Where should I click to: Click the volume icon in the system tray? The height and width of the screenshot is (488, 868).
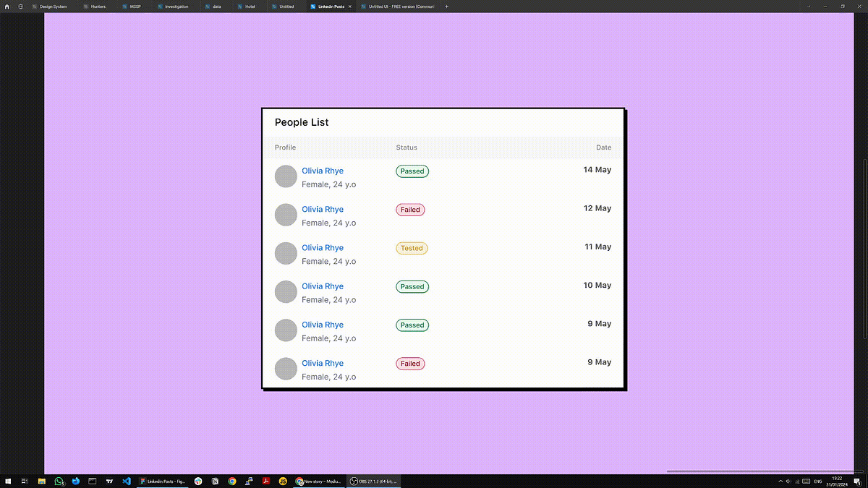[788, 481]
